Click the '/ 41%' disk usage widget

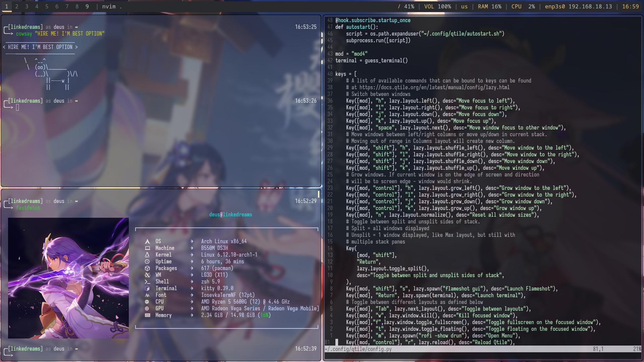tap(406, 6)
